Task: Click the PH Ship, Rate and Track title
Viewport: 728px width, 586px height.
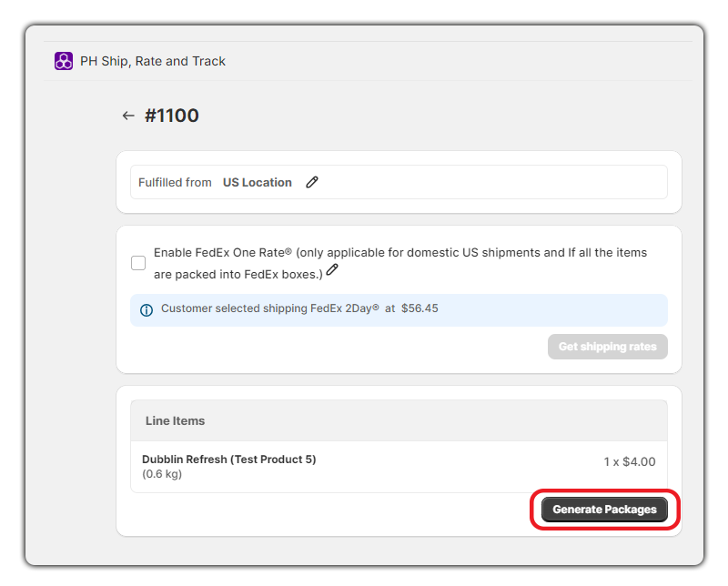Action: click(x=153, y=61)
